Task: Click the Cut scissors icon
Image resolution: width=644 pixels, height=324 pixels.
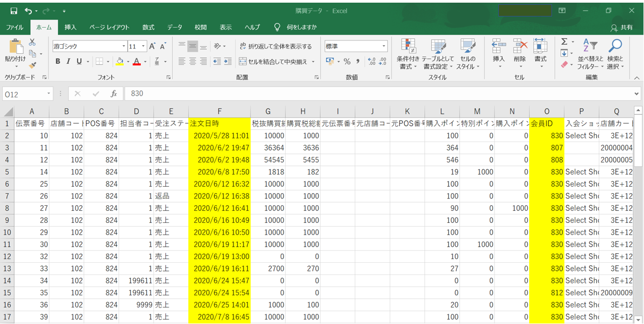Action: [32, 43]
